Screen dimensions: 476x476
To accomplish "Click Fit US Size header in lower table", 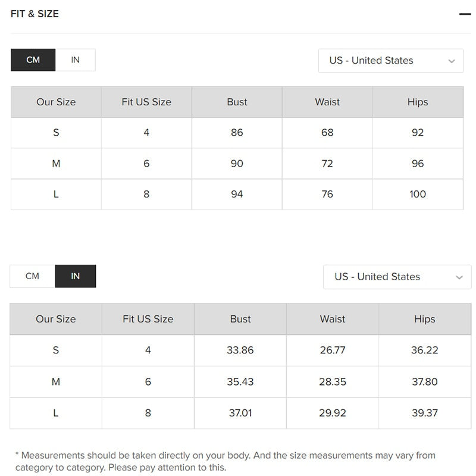I will [x=148, y=319].
